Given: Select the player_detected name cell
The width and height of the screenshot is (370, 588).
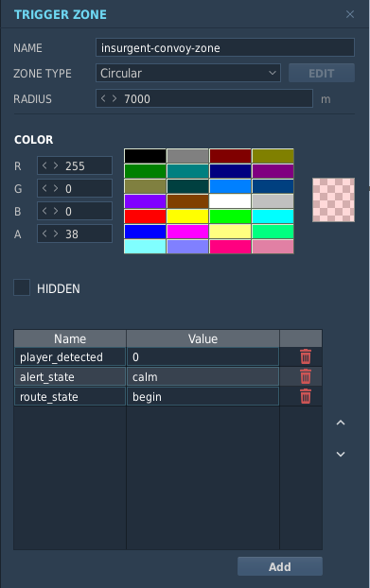Looking at the screenshot, I should [70, 356].
